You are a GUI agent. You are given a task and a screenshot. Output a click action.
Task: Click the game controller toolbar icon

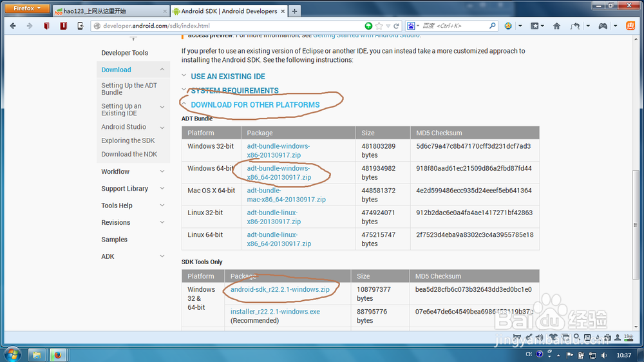click(x=603, y=26)
